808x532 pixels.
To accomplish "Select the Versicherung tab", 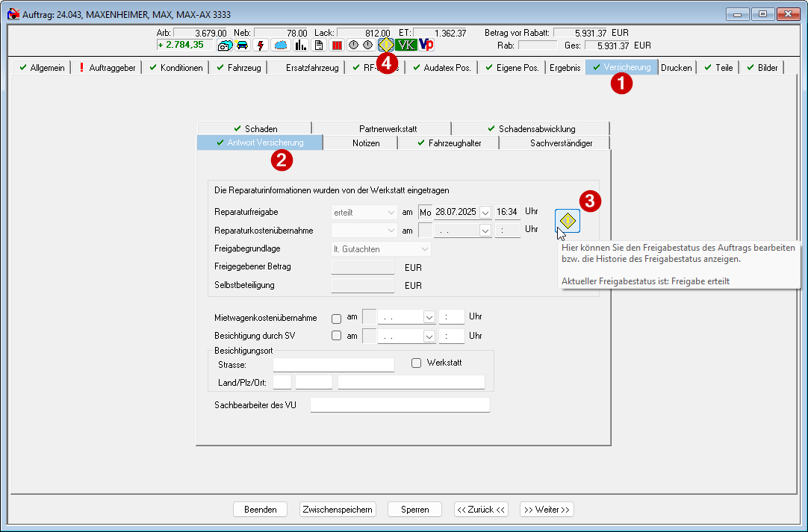I will pos(621,67).
